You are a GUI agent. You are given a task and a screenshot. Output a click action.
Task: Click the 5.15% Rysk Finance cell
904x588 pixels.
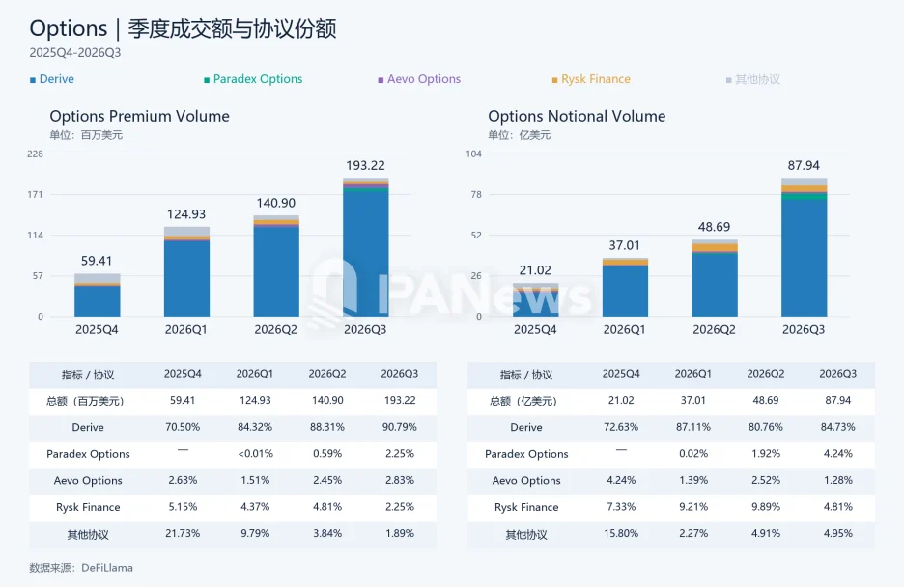183,507
